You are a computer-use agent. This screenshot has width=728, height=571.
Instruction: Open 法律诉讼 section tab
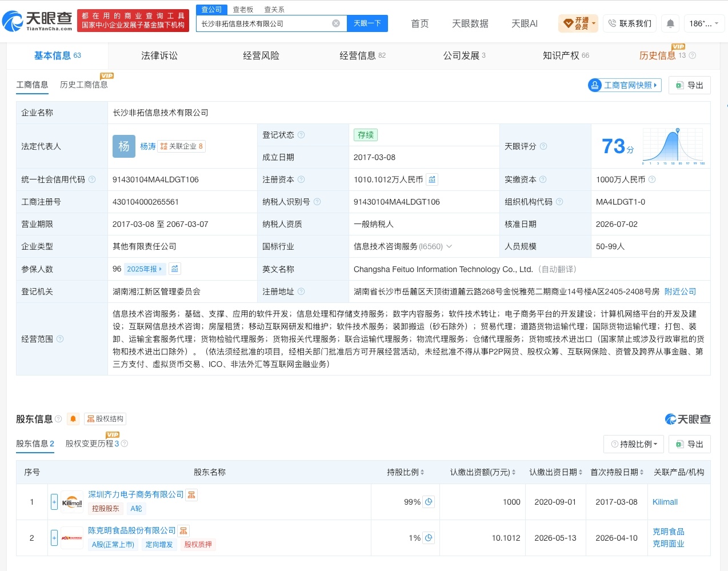tap(159, 55)
